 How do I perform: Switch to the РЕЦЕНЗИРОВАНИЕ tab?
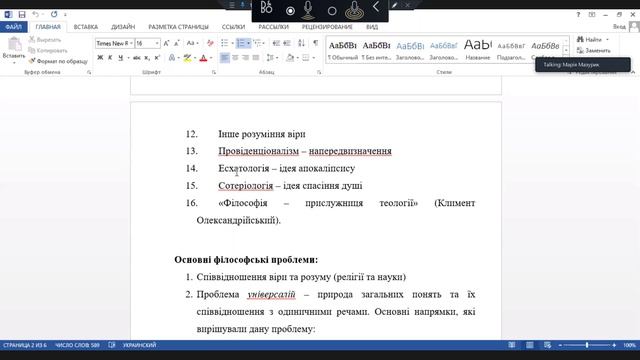point(327,27)
